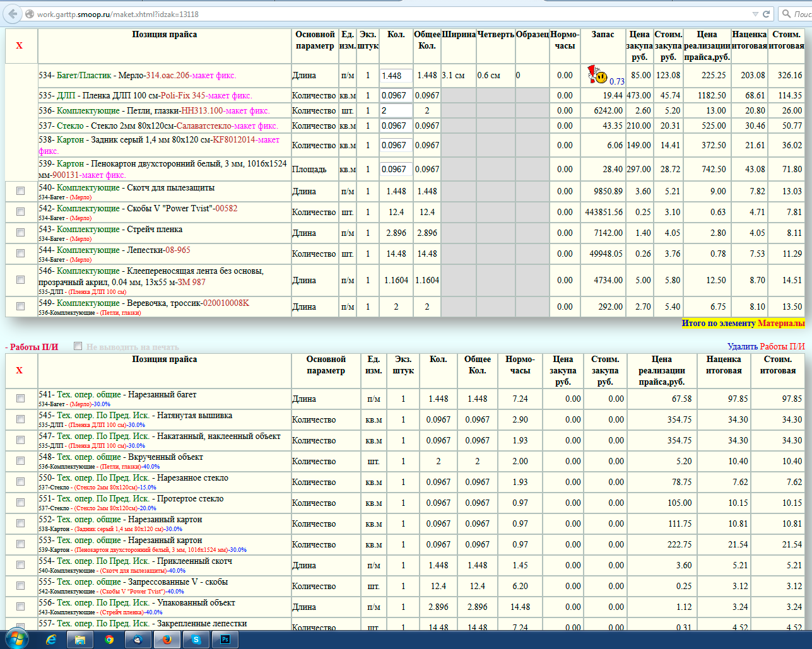
Task: Launch Google Chrome from the taskbar
Action: coord(109,639)
